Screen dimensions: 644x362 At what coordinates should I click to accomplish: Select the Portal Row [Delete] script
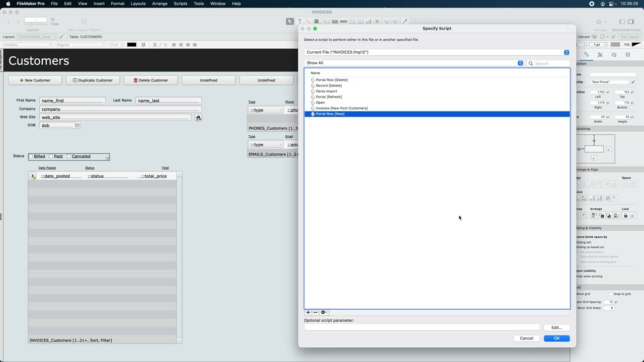[437, 80]
